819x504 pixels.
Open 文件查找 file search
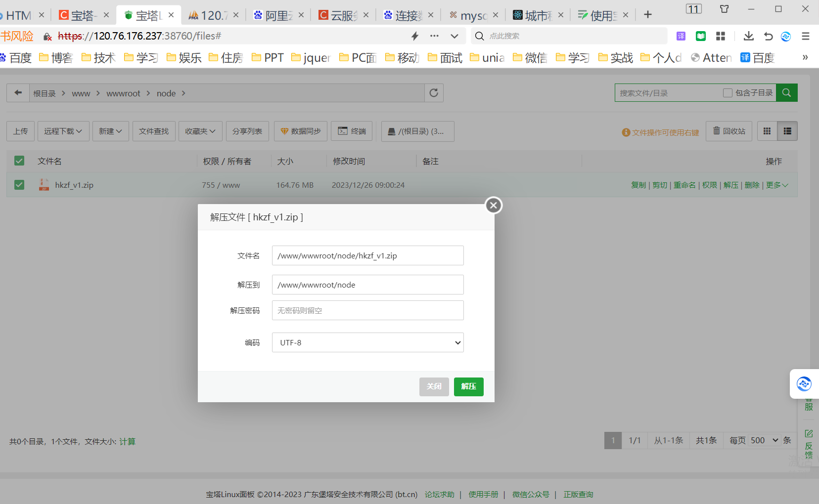[x=154, y=131]
